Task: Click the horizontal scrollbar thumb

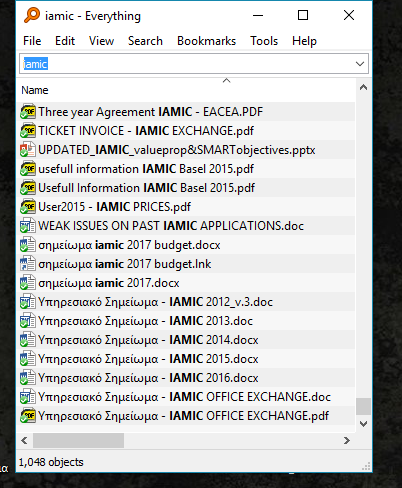Action: pyautogui.click(x=78, y=440)
